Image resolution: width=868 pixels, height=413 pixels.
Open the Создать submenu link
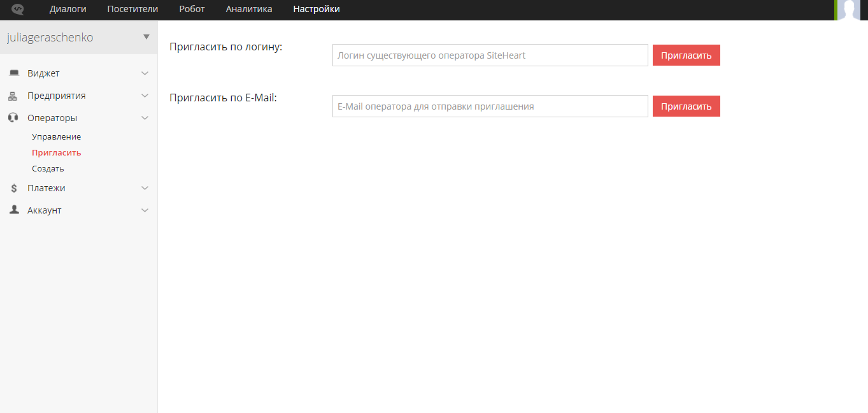(x=48, y=169)
